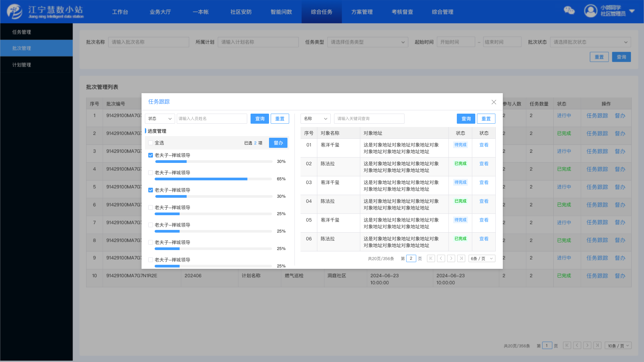Open the 6条/页 page size dropdown
The image size is (644, 362).
coord(482,258)
